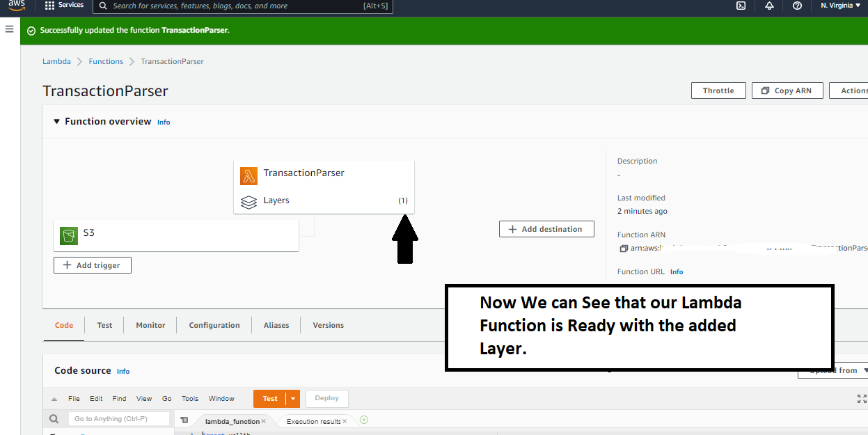Image resolution: width=868 pixels, height=435 pixels.
Task: Open the help question mark menu
Action: click(x=797, y=6)
